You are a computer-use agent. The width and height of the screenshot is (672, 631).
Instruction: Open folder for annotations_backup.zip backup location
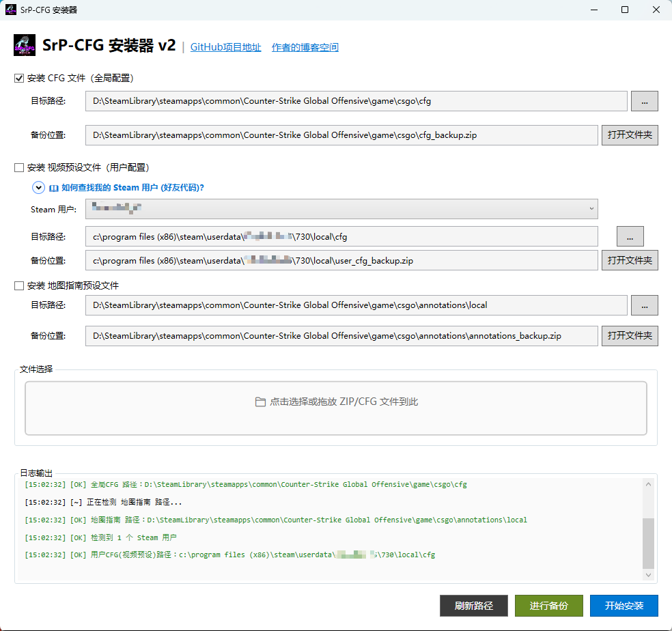pyautogui.click(x=630, y=335)
